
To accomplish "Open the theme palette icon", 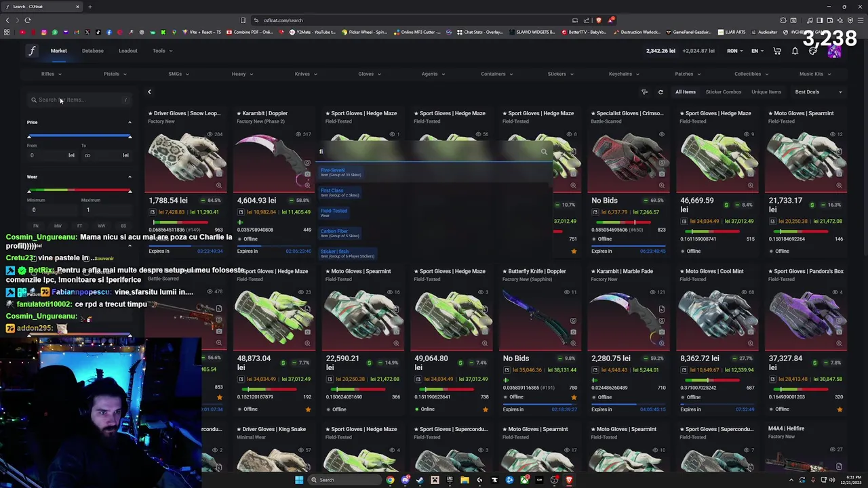I will tap(812, 51).
